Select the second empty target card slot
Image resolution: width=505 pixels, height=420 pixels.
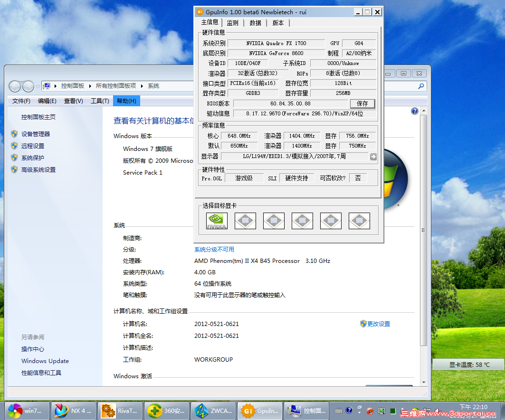[x=274, y=221]
